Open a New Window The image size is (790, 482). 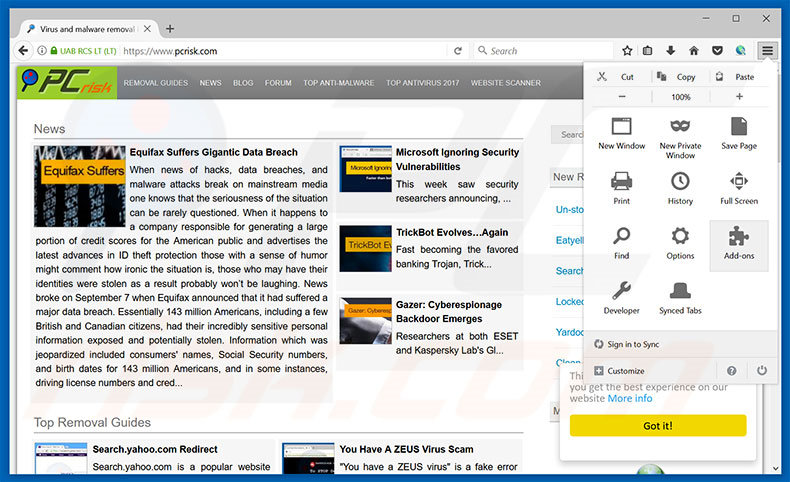pos(621,135)
